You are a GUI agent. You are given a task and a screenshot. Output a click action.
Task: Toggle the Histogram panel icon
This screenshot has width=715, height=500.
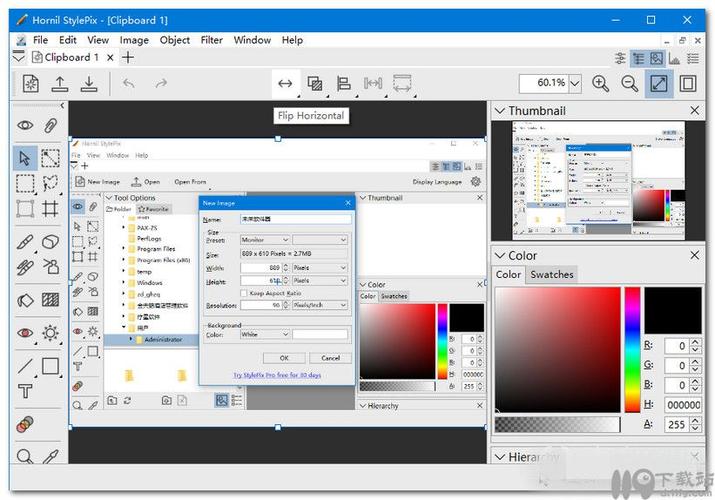pos(674,58)
